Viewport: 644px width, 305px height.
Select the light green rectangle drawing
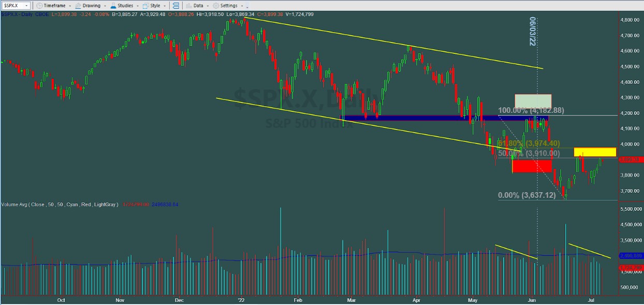(533, 101)
